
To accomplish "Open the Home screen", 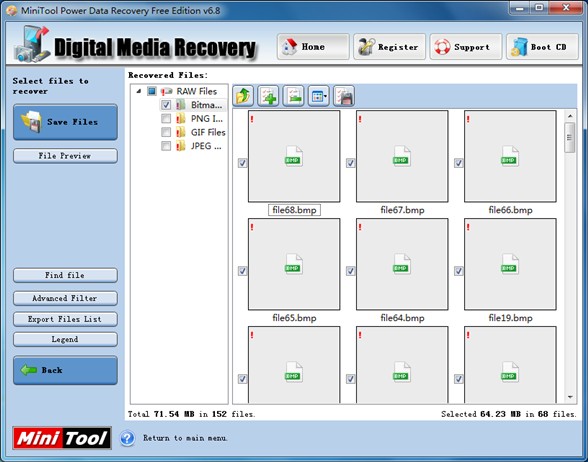I will point(313,46).
